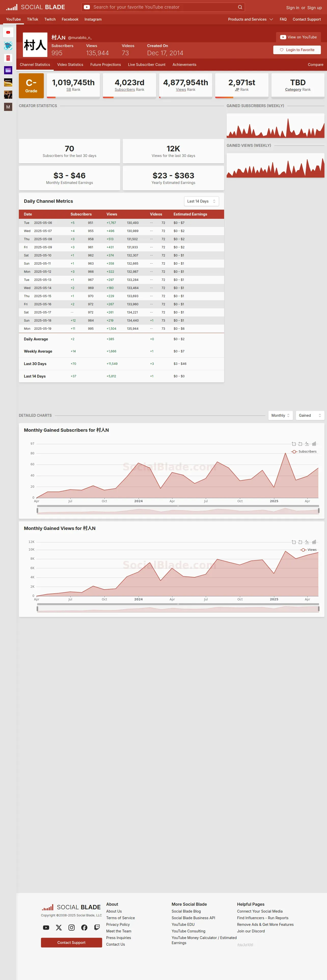Click the View on YouTube button
The width and height of the screenshot is (327, 980).
(298, 37)
